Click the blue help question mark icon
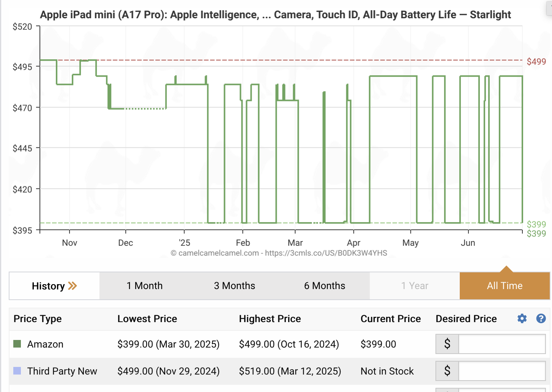Viewport: 552px width, 392px height. coord(541,319)
